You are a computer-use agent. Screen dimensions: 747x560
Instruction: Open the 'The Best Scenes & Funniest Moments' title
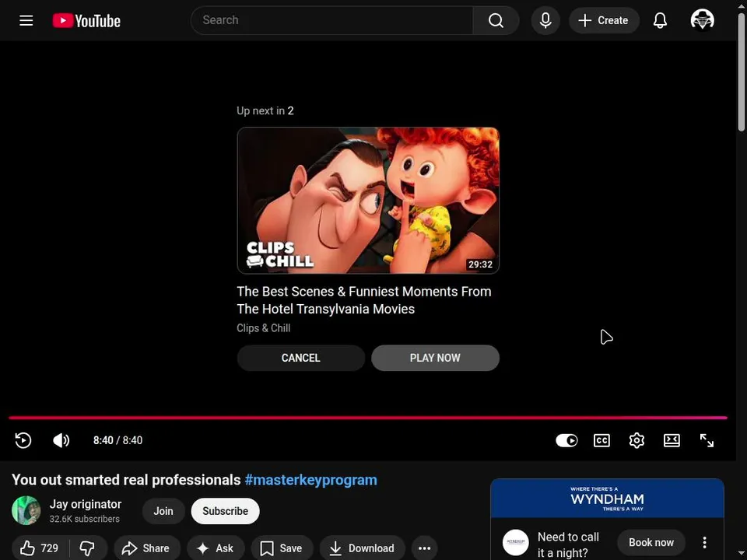[364, 300]
